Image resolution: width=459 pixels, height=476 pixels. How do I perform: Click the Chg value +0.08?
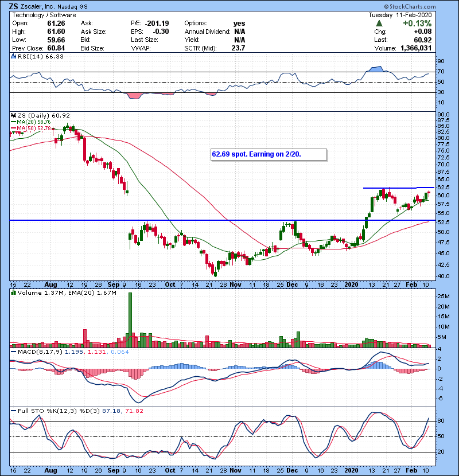[423, 32]
